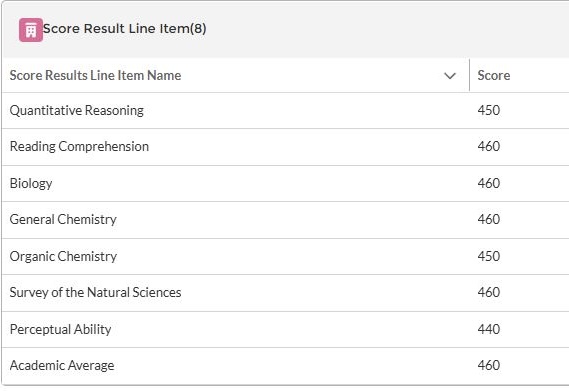Screen dimensions: 569x391
Task: Expand the Score Results Line Item Name column menu
Action: 450,76
